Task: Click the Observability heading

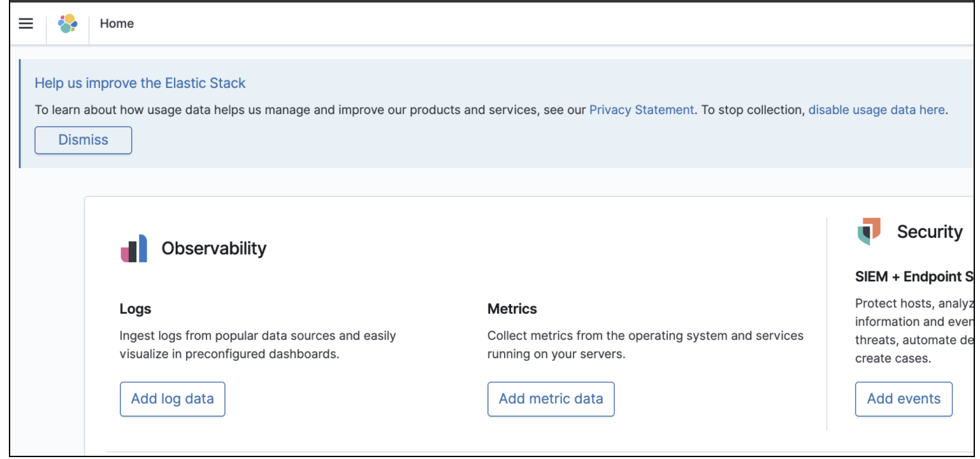Action: (214, 248)
